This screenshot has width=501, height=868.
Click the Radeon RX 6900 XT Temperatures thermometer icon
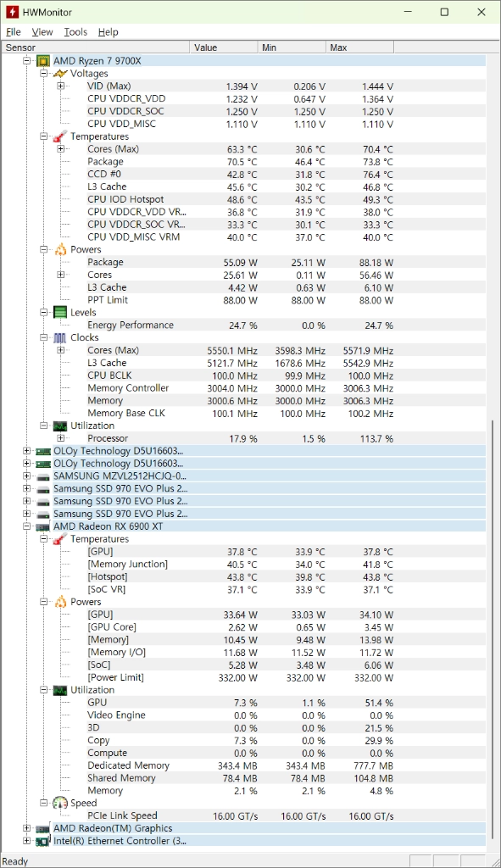(x=60, y=539)
